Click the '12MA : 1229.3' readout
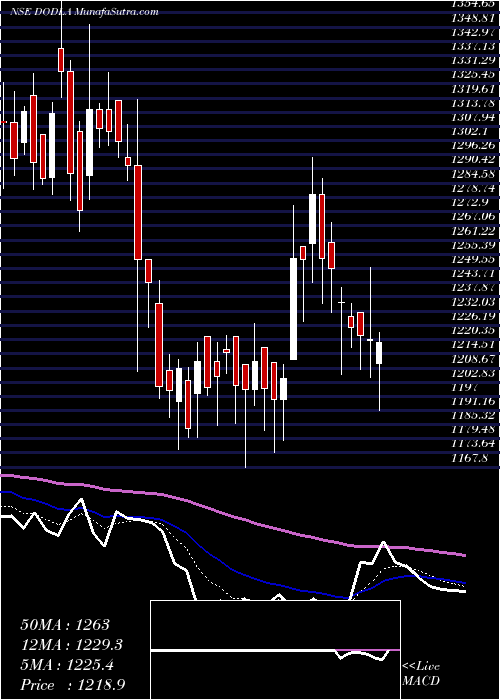Screen dimensions: 500x700 tap(72, 645)
